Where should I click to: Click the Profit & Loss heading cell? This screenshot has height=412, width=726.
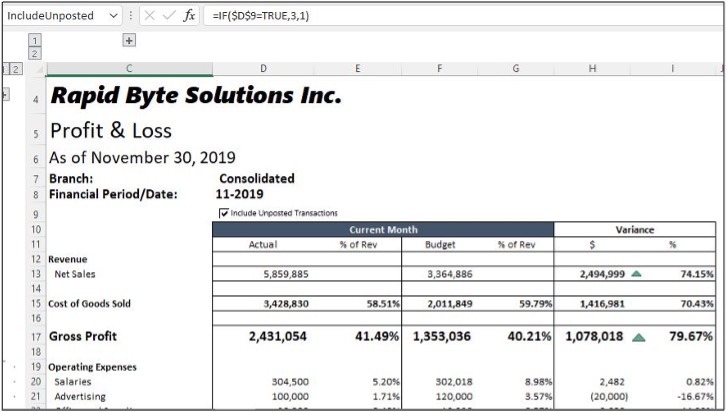pos(111,131)
